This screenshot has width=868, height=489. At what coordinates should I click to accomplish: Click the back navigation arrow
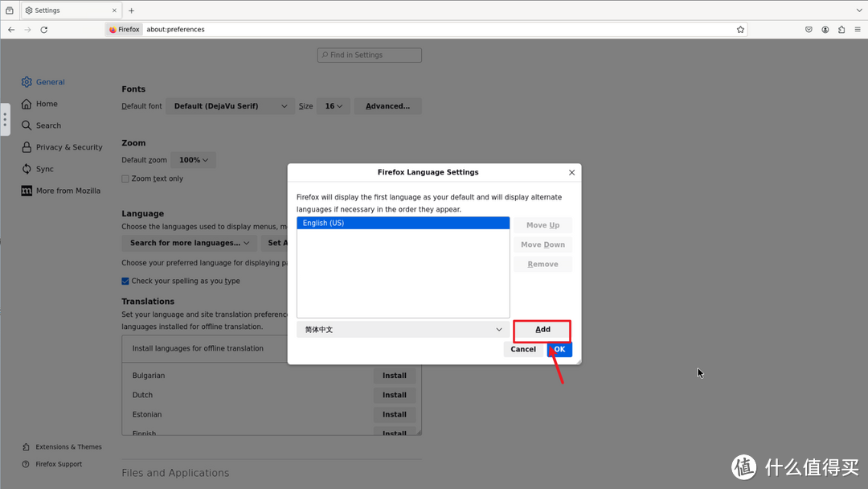click(11, 29)
